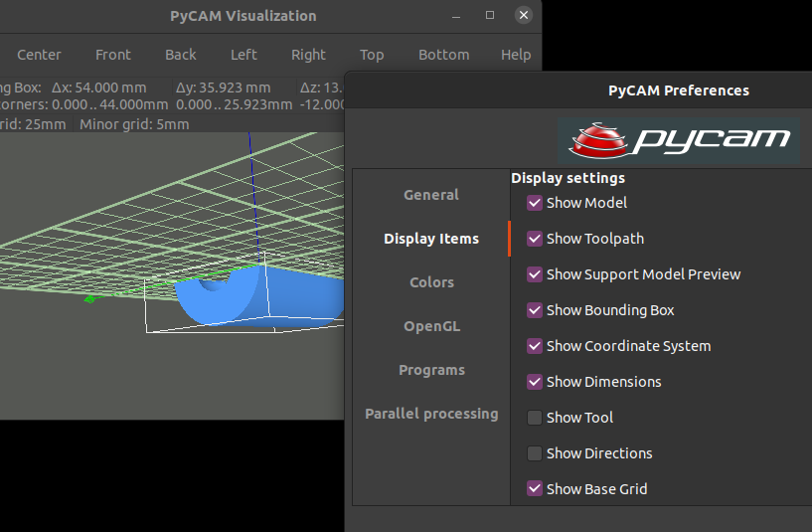Click the Δy: 35.923 mm value
The image size is (812, 532).
pyautogui.click(x=224, y=88)
